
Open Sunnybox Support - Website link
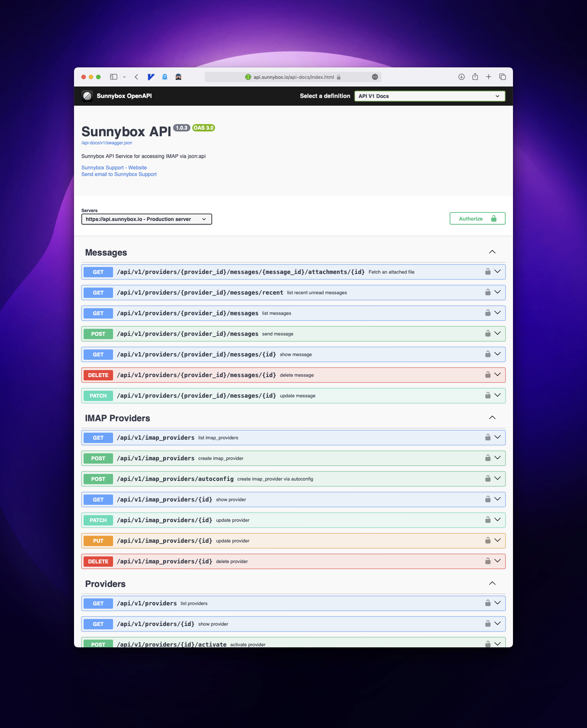coord(114,168)
